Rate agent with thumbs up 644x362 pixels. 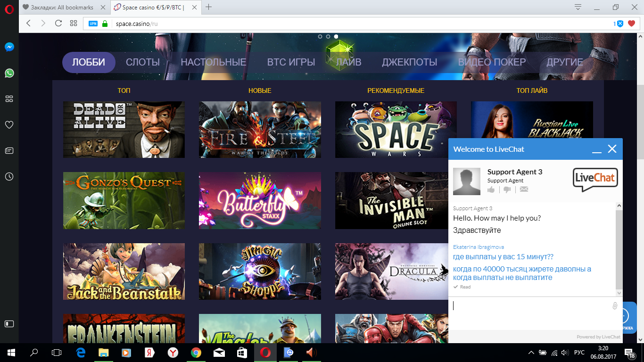click(x=491, y=189)
